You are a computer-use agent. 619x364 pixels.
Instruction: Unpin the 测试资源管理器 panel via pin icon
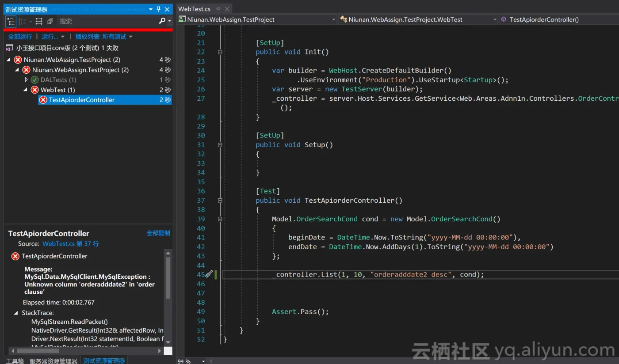point(158,9)
